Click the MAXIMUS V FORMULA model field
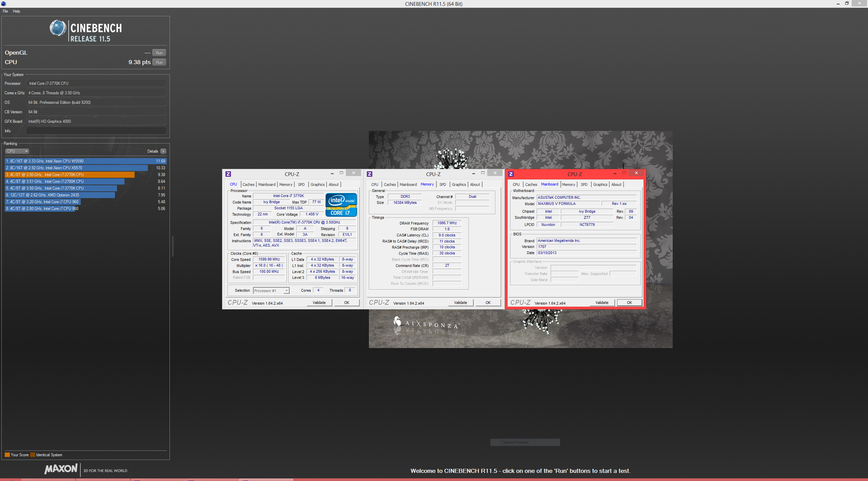 [569, 204]
